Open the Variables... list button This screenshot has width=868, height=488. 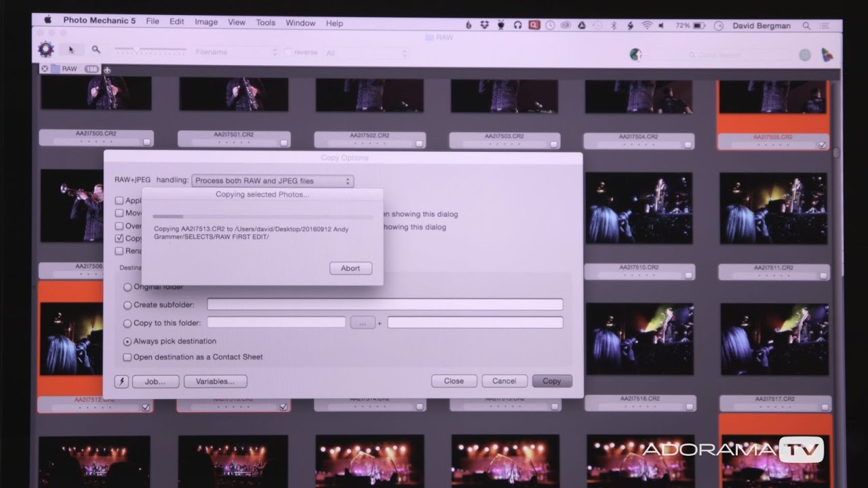click(216, 382)
